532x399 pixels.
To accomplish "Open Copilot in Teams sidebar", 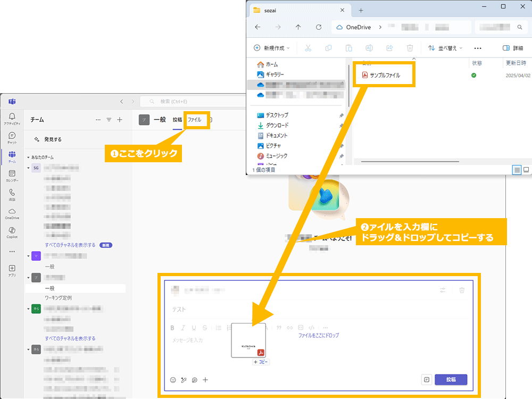I will click(x=12, y=232).
